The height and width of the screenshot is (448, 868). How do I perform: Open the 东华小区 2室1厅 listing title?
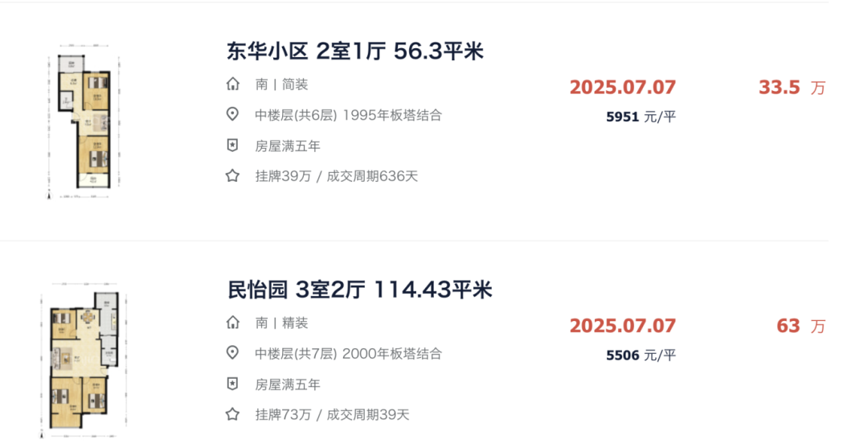click(x=355, y=51)
